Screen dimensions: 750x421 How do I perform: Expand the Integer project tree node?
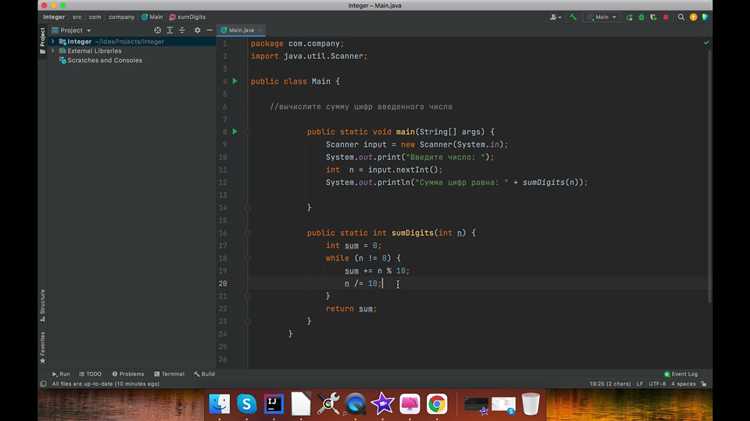click(x=53, y=42)
